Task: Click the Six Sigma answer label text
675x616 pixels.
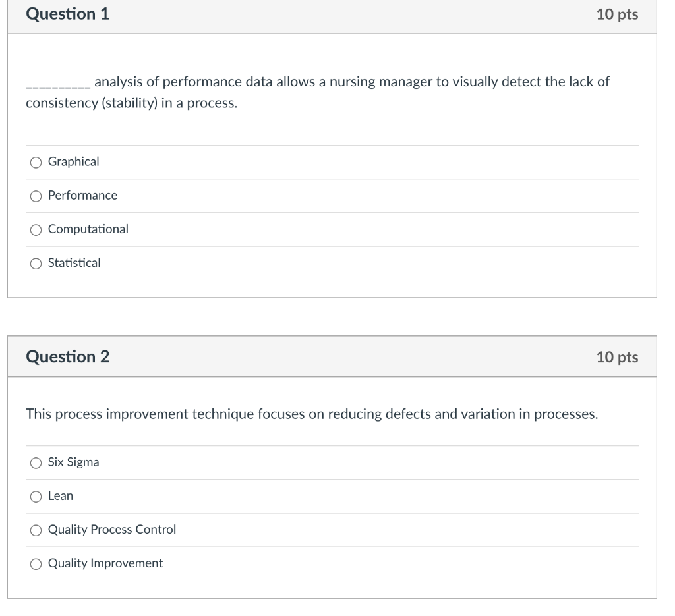Action: point(72,462)
